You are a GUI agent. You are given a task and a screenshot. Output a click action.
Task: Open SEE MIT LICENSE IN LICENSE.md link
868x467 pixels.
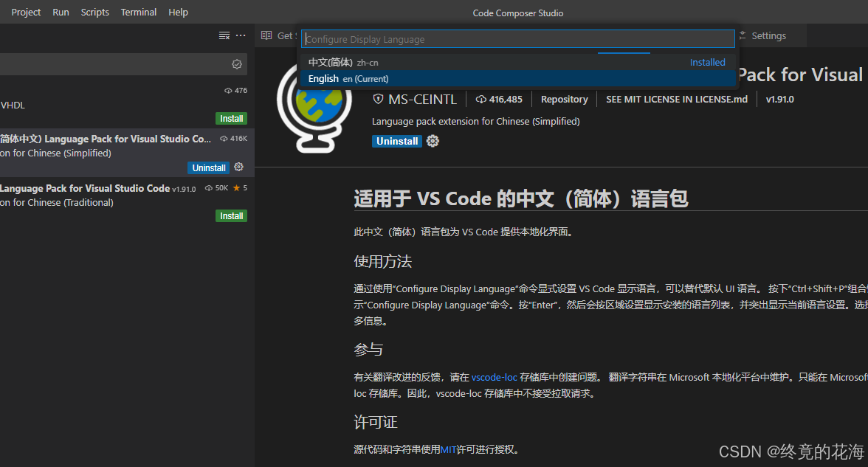(x=676, y=99)
